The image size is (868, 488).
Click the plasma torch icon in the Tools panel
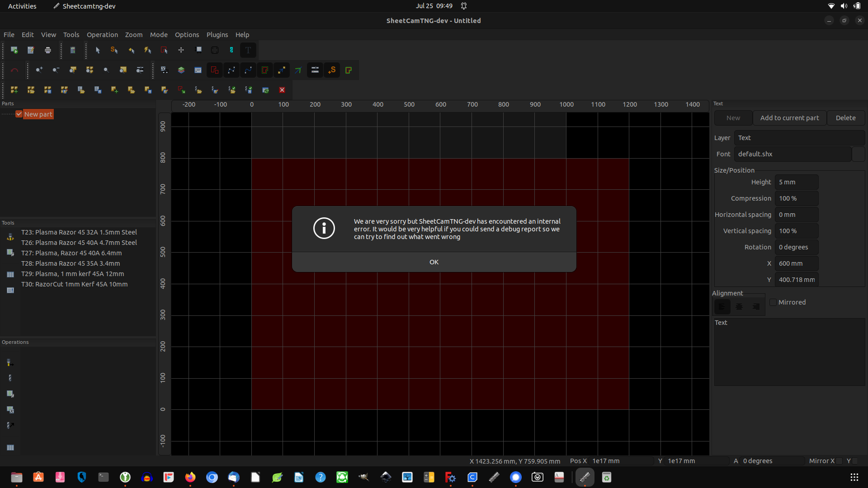click(x=10, y=237)
